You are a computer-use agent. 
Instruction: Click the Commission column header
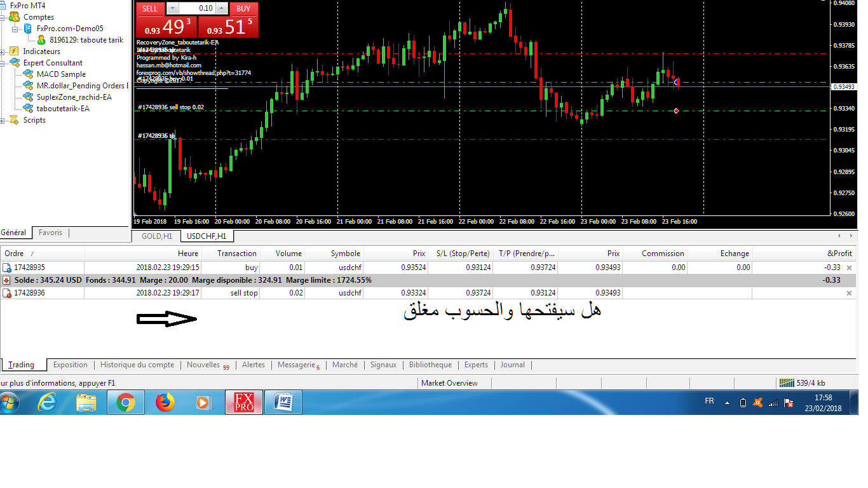pyautogui.click(x=655, y=254)
